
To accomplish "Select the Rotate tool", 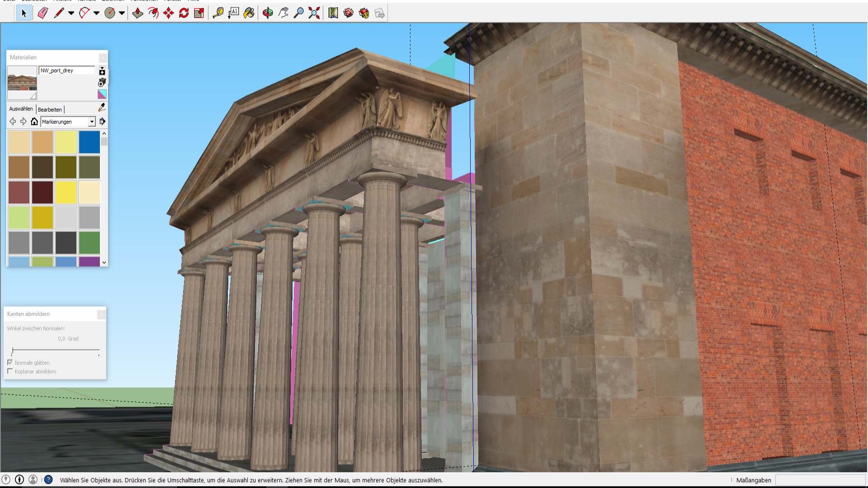I will pos(184,13).
